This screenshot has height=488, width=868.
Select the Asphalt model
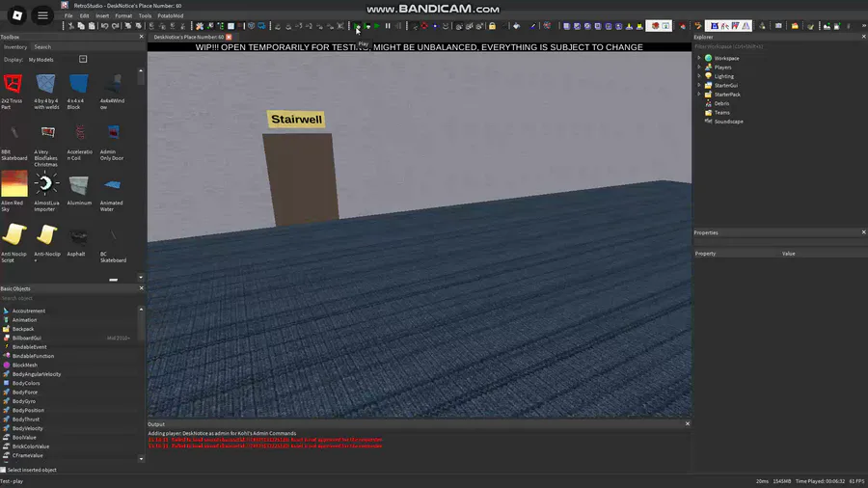pos(78,241)
